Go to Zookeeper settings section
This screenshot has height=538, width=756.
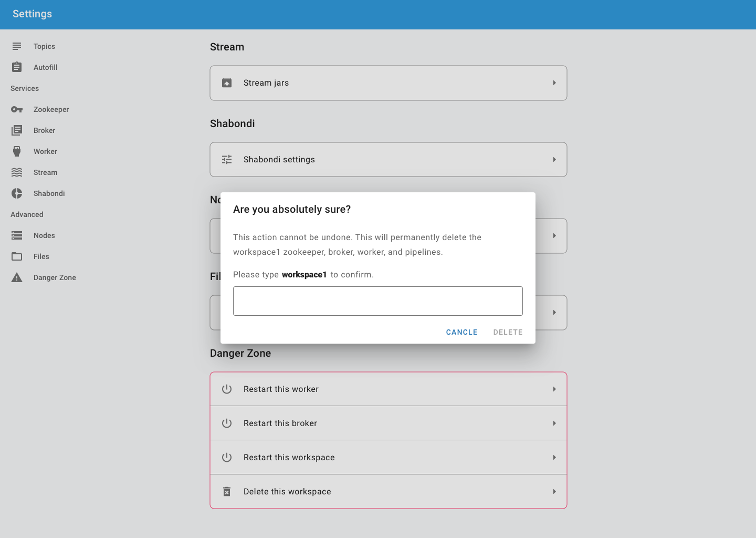click(51, 109)
